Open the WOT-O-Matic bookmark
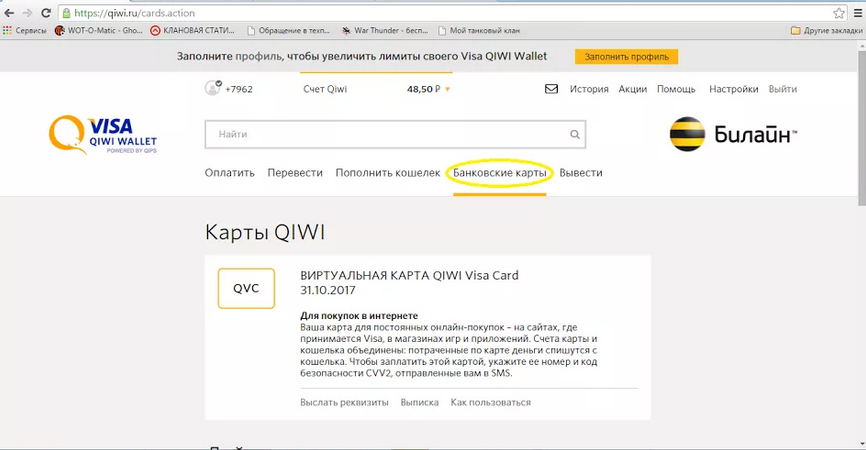Image resolution: width=866 pixels, height=450 pixels. click(98, 30)
